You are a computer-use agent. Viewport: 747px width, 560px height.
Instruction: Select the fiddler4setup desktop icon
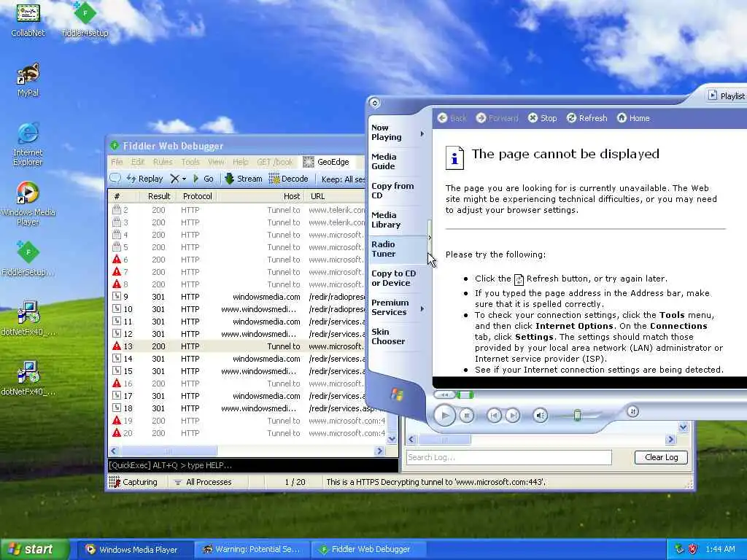85,19
